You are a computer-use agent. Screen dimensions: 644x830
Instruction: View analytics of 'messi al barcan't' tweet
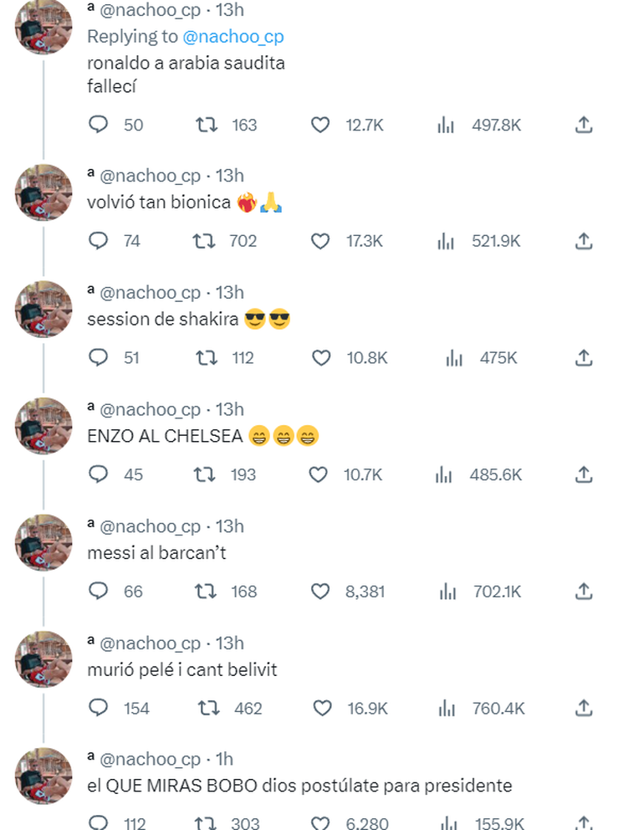(x=447, y=592)
